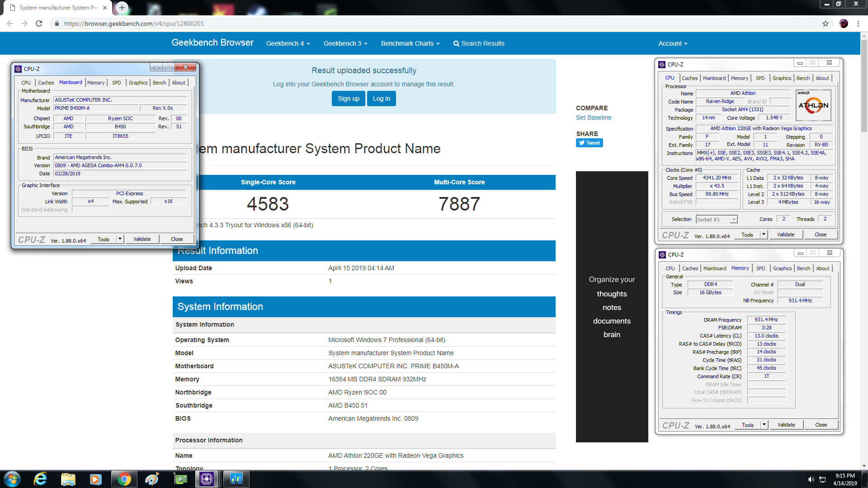Expand the Benchmark Charts menu

pos(410,43)
